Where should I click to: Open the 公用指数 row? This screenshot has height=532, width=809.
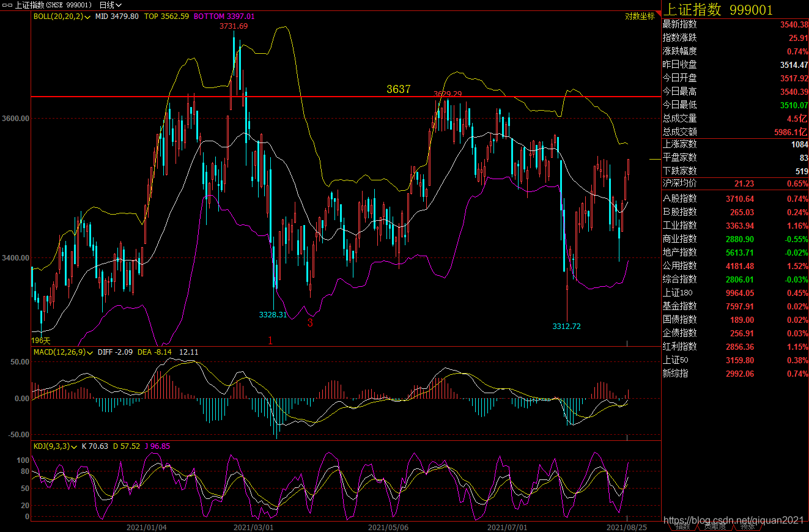[736, 266]
